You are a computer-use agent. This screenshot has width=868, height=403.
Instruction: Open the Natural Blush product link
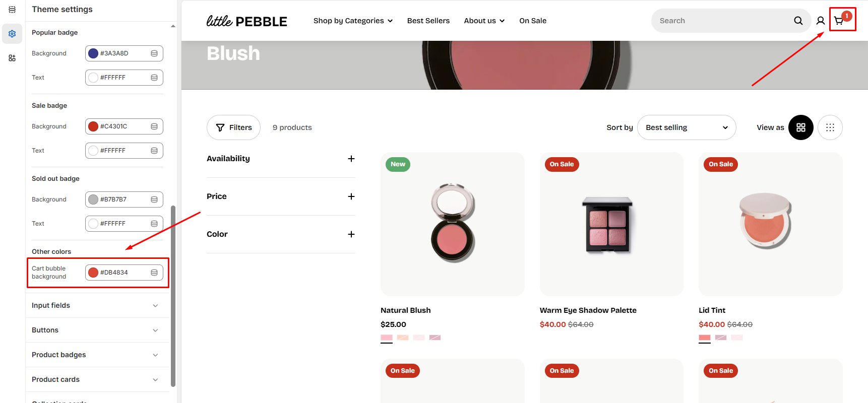(x=406, y=310)
